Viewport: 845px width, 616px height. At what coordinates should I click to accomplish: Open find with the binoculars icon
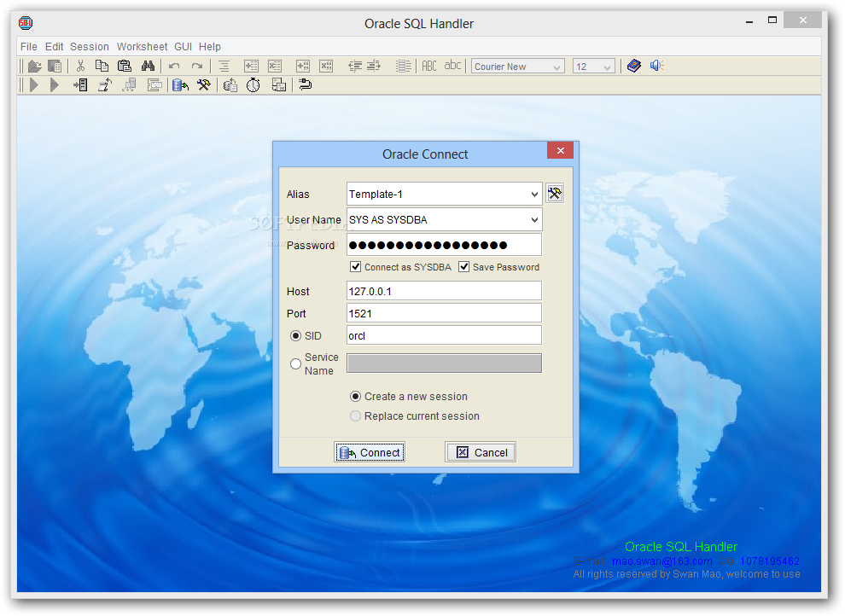tap(148, 66)
